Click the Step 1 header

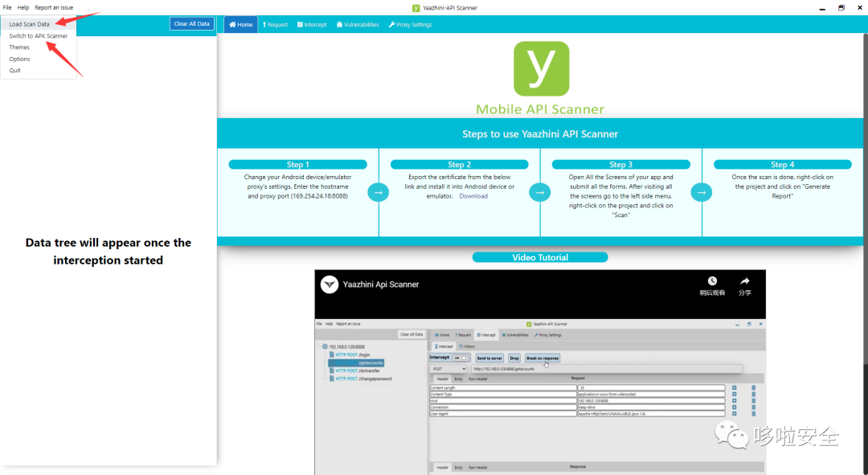pyautogui.click(x=298, y=165)
